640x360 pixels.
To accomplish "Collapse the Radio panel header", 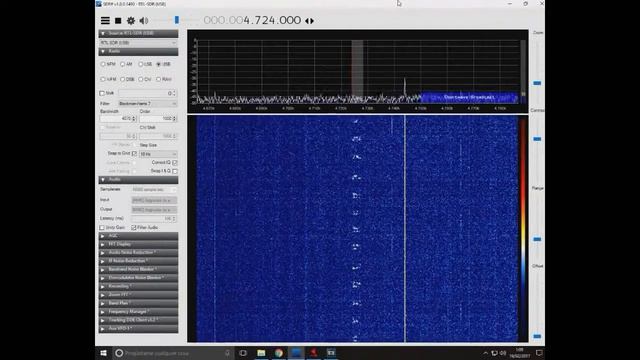I will point(138,52).
